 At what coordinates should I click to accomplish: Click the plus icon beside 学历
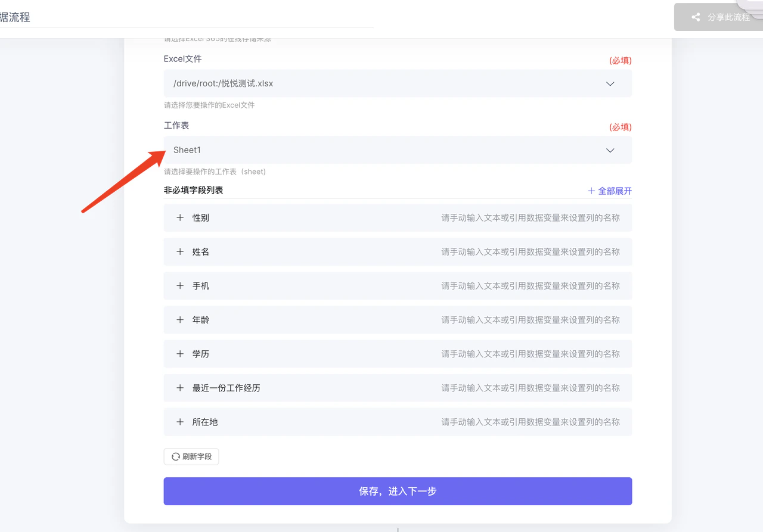pos(180,354)
